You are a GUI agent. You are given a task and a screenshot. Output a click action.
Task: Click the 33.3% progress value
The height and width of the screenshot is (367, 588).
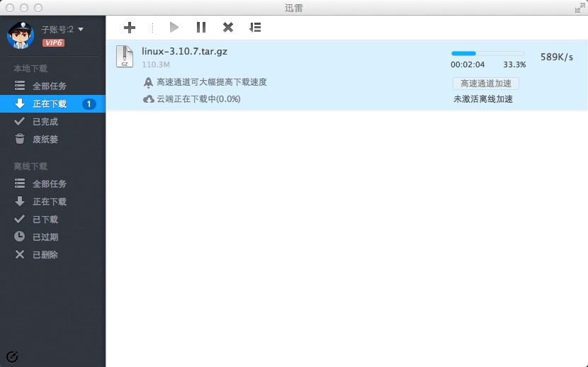(x=514, y=64)
